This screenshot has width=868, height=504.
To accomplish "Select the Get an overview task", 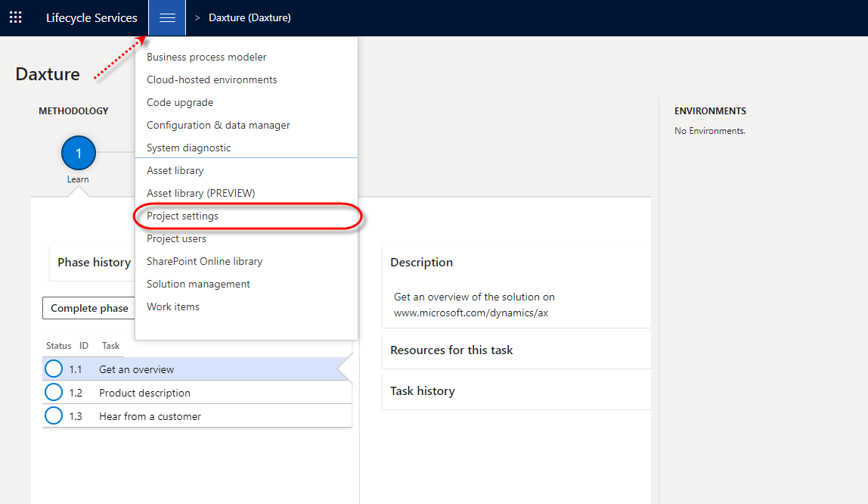I will point(136,369).
